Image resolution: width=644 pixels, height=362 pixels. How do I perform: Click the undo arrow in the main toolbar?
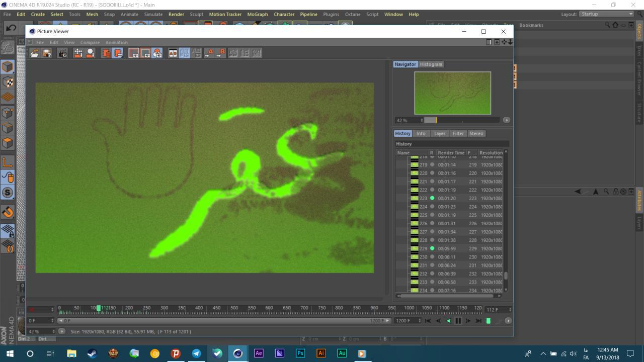(11, 28)
